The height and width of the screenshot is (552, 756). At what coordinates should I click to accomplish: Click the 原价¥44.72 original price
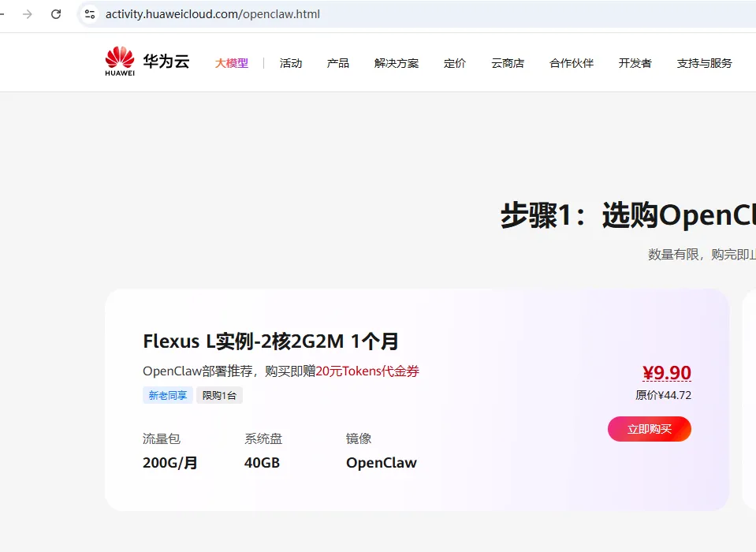click(664, 395)
